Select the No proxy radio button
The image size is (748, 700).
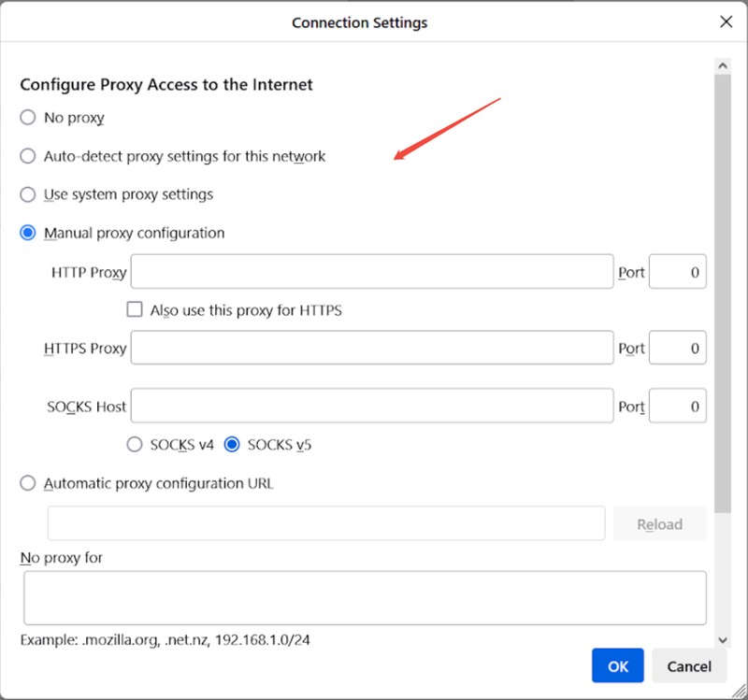[x=28, y=118]
